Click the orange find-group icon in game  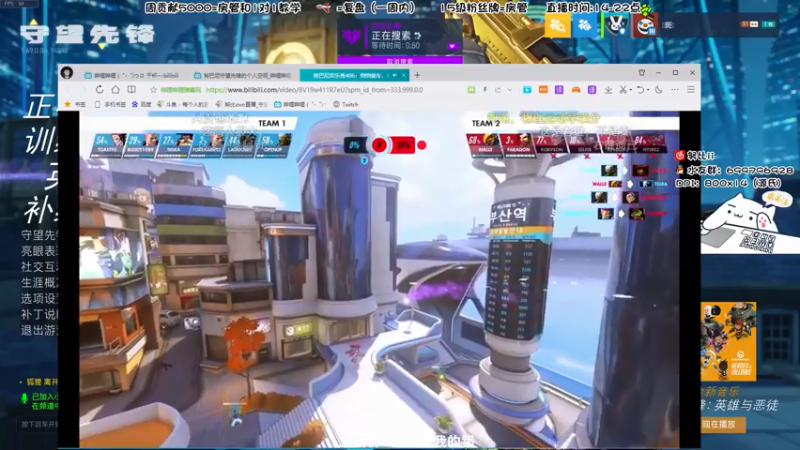(x=557, y=24)
